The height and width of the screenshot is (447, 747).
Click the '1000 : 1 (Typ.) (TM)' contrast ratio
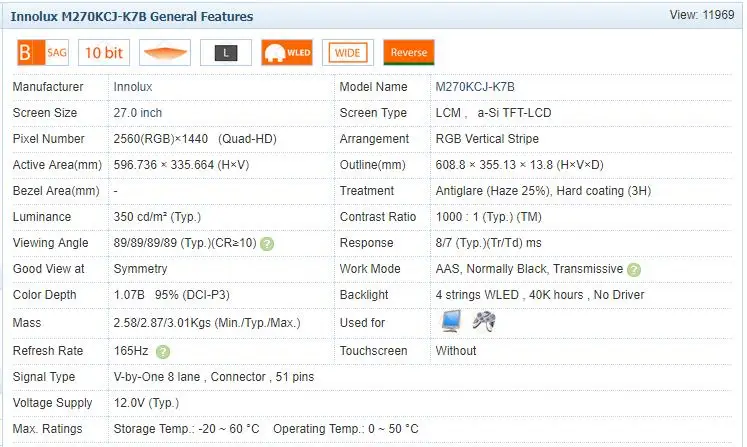point(488,217)
